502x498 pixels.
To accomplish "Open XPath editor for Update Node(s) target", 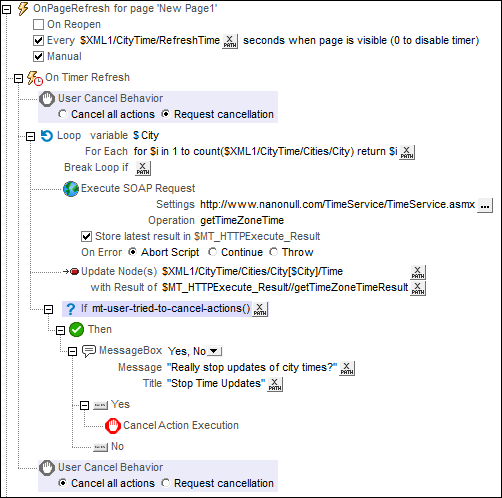I will pos(418,272).
